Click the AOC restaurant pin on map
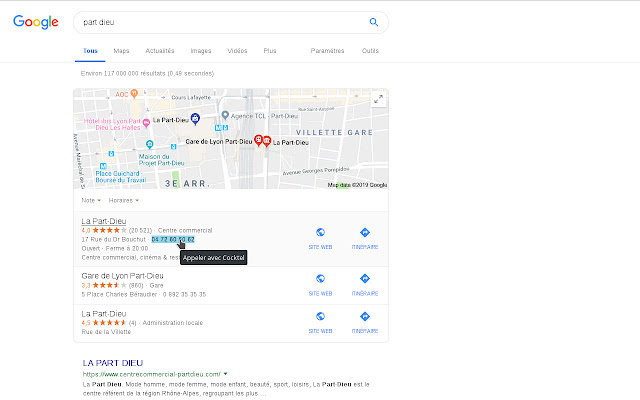 pyautogui.click(x=134, y=93)
